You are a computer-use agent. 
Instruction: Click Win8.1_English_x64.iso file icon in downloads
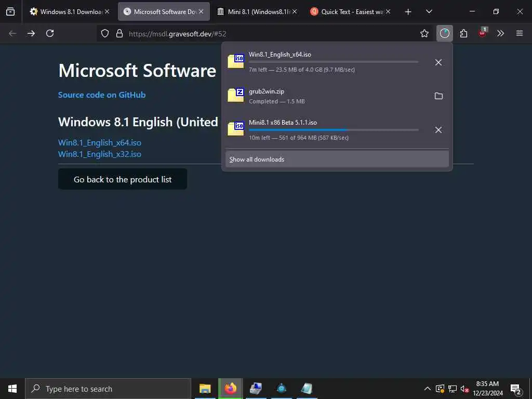(x=236, y=61)
